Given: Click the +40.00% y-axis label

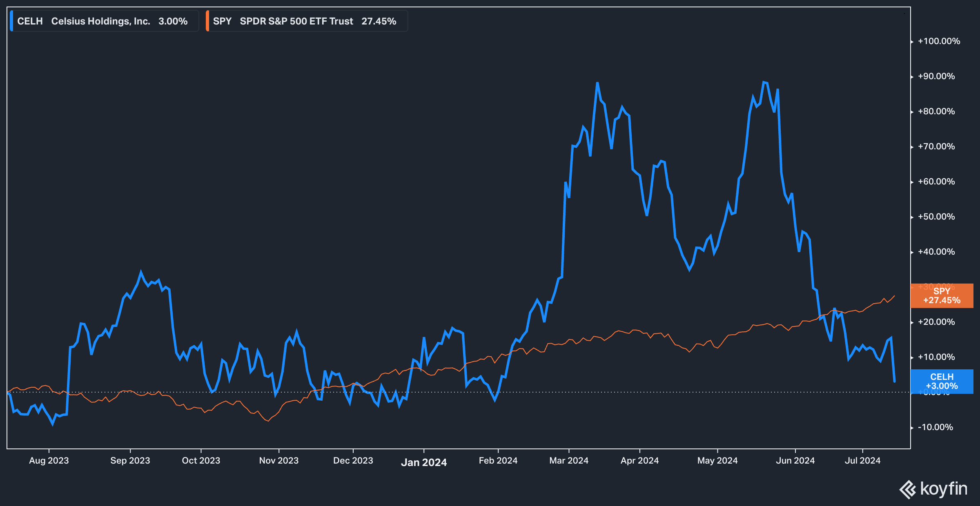Looking at the screenshot, I should pos(936,252).
